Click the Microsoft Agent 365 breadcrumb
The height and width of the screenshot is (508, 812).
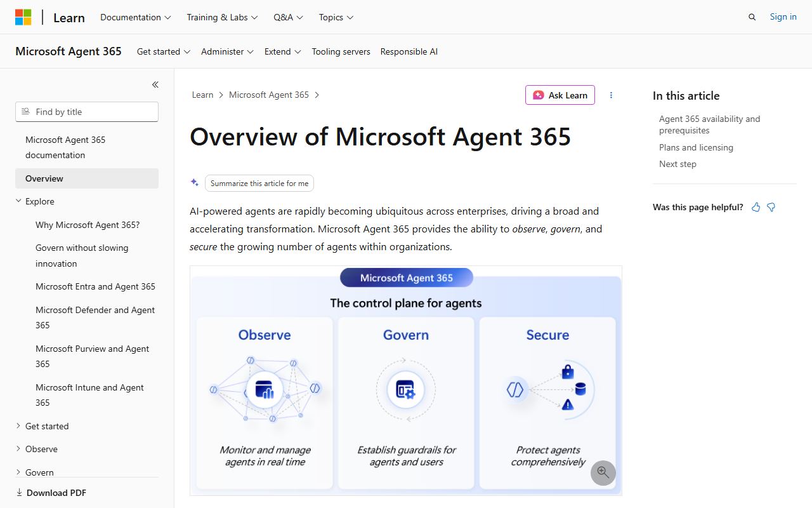tap(269, 95)
